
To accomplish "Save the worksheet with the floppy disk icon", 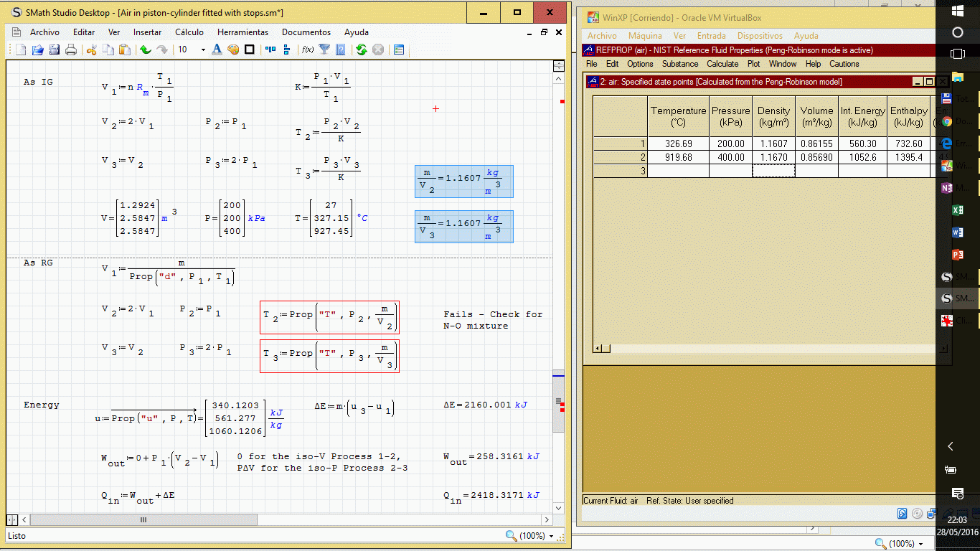I will pos(54,50).
